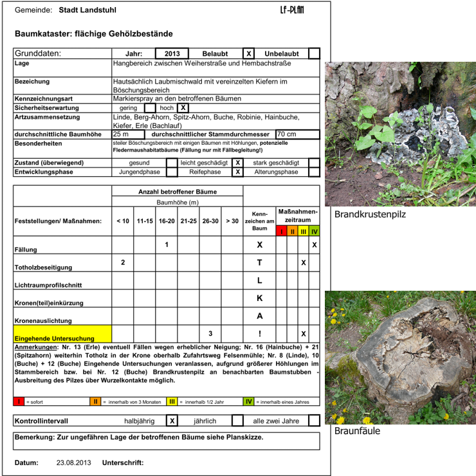Click the X in Totholzbeseitigung's column III
This screenshot has width=476, height=476.
point(303,262)
